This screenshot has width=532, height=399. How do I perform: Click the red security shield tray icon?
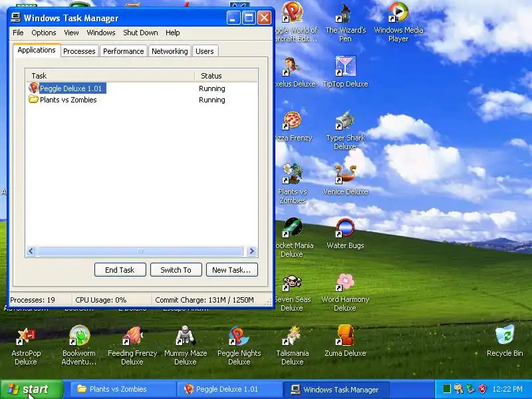[x=483, y=389]
